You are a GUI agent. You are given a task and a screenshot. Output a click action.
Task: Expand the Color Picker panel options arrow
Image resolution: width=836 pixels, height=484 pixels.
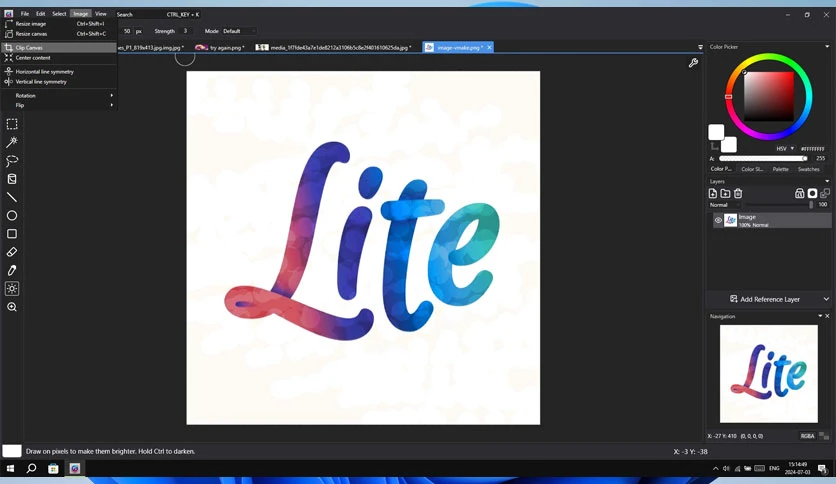click(x=827, y=47)
